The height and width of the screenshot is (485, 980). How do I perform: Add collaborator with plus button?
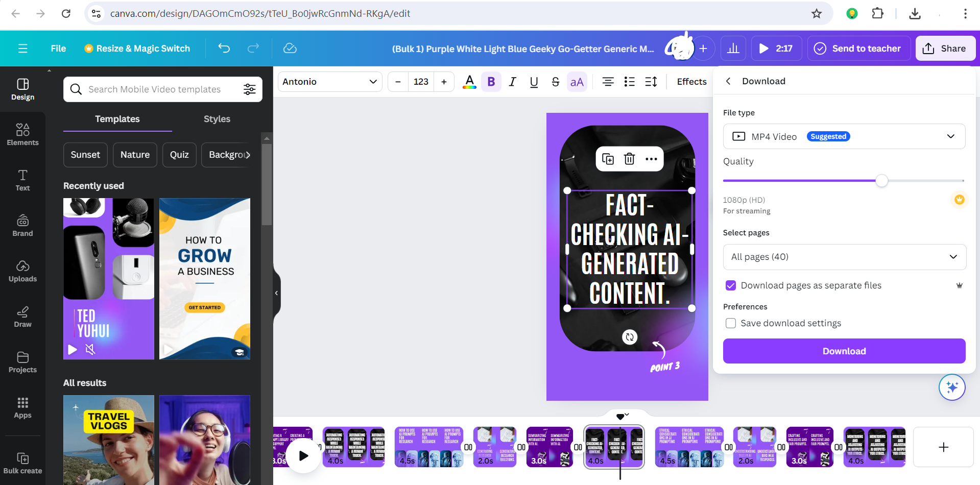pos(703,48)
